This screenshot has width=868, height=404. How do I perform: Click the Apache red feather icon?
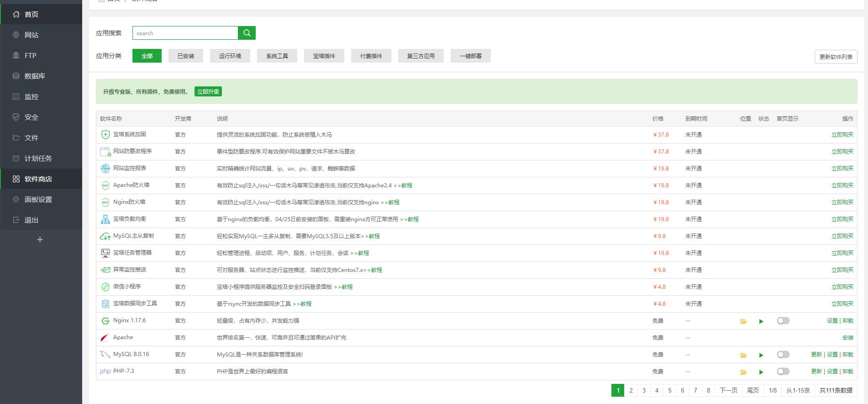click(x=105, y=338)
